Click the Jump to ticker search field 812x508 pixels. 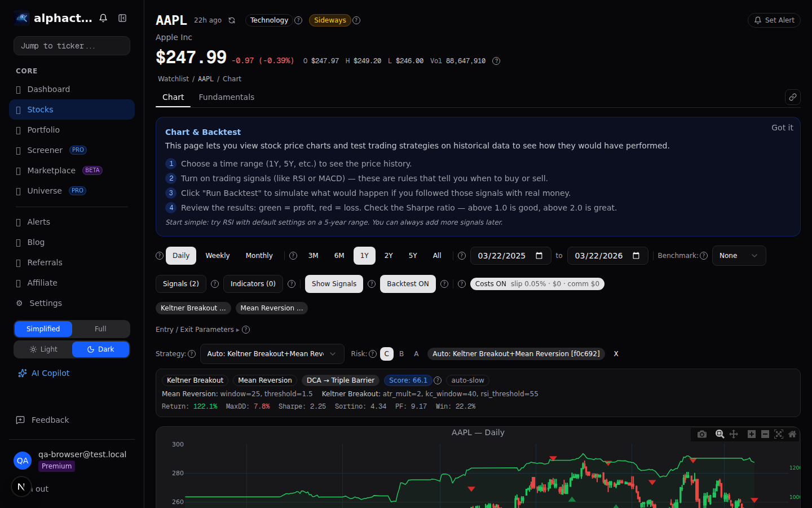[x=72, y=46]
